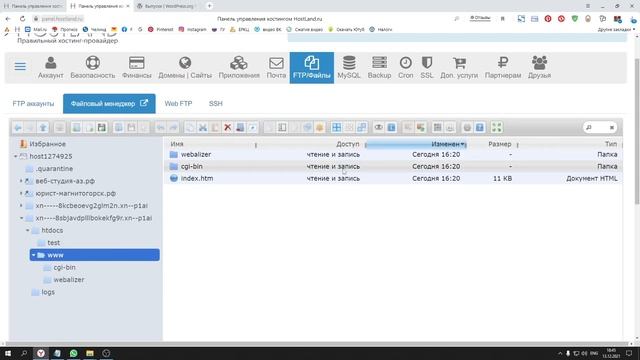Select the cgi-bin folder row in file list
The height and width of the screenshot is (360, 640).
tap(393, 167)
